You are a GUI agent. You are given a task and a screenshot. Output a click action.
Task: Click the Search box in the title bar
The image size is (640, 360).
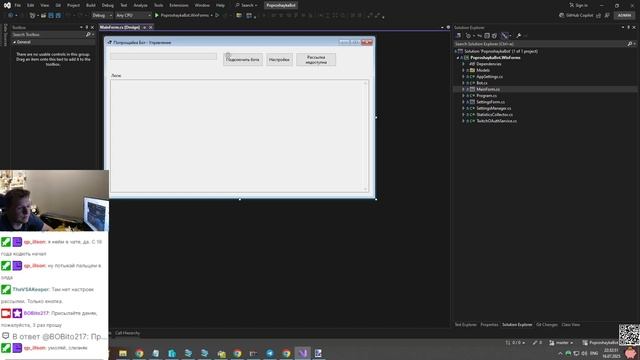point(247,5)
